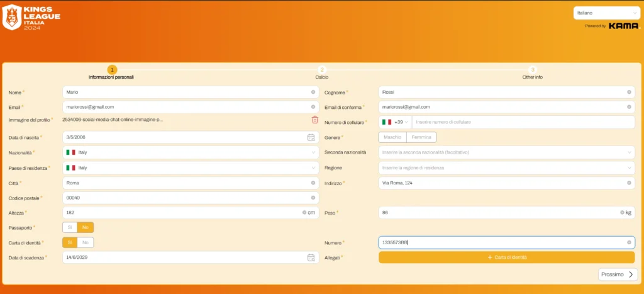Clear the Codice postale field icon
This screenshot has height=294, width=644.
[x=313, y=198]
